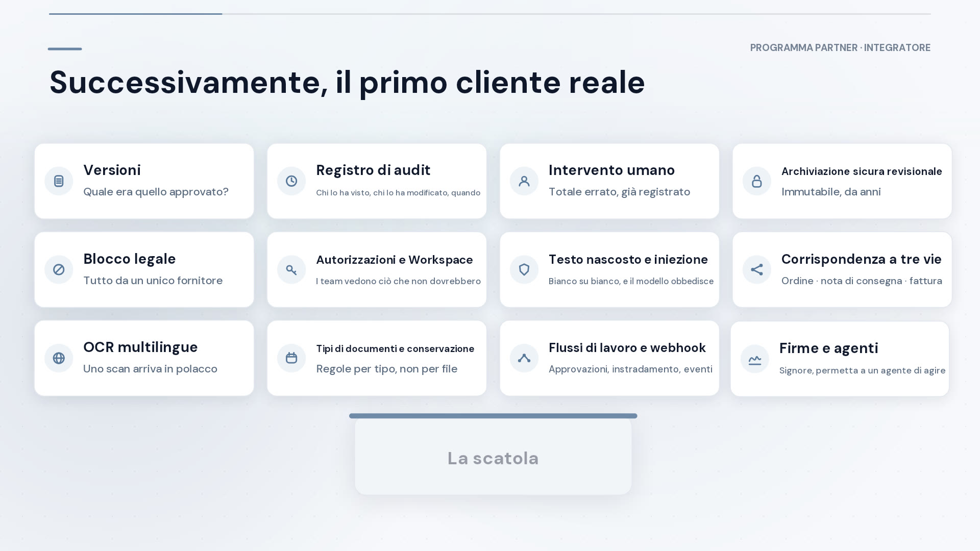Select the Registro di audit title

pyautogui.click(x=373, y=170)
